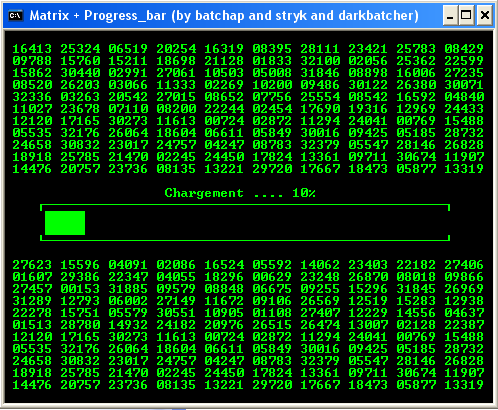498x410 pixels.
Task: Select the number 06519
Action: [x=128, y=49]
